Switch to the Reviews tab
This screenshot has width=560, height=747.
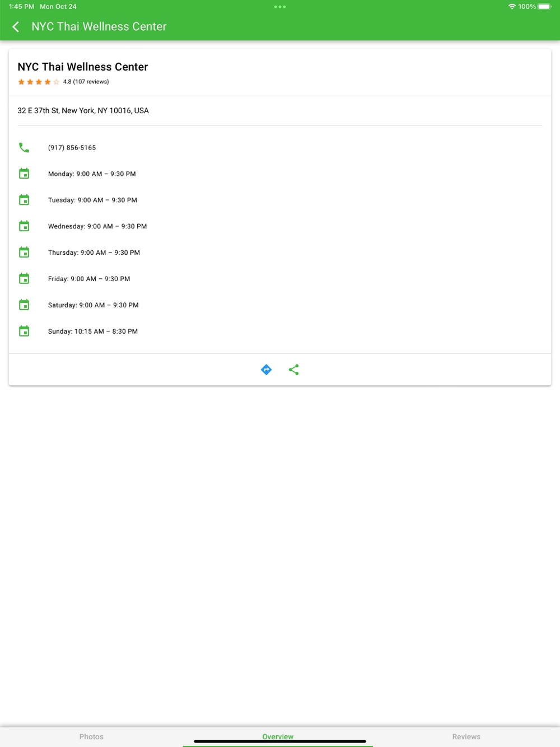(466, 736)
